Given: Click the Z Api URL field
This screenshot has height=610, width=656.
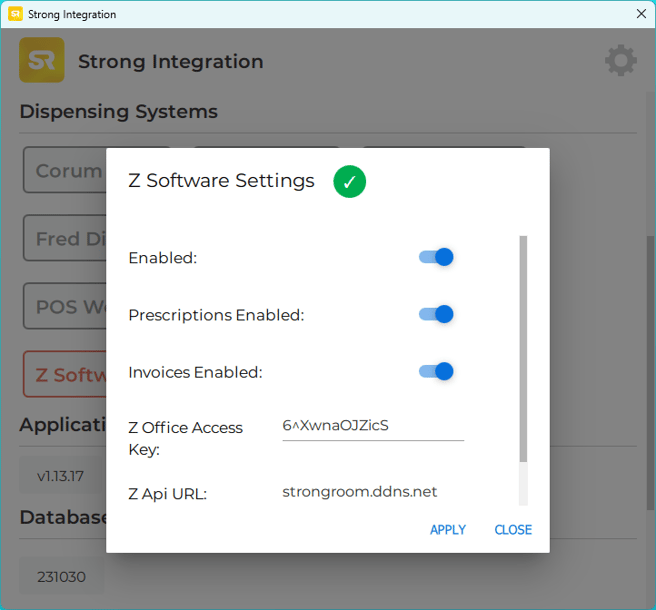Looking at the screenshot, I should point(373,492).
